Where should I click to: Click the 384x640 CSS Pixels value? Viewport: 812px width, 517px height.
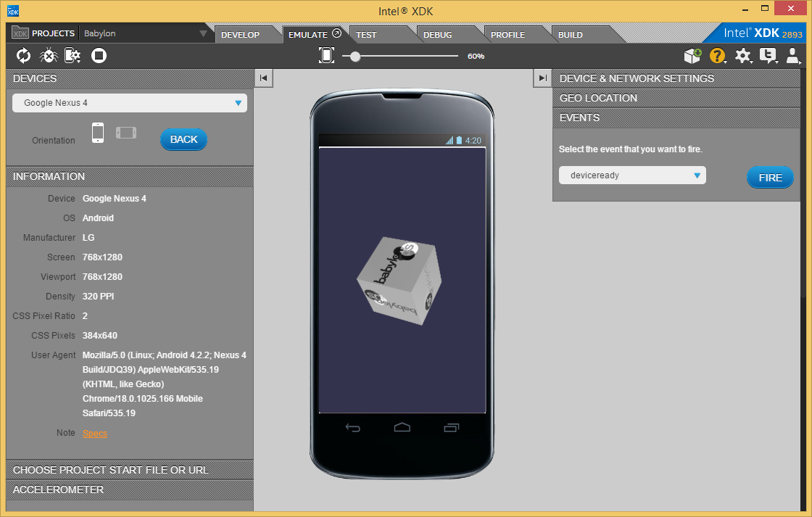(x=100, y=335)
